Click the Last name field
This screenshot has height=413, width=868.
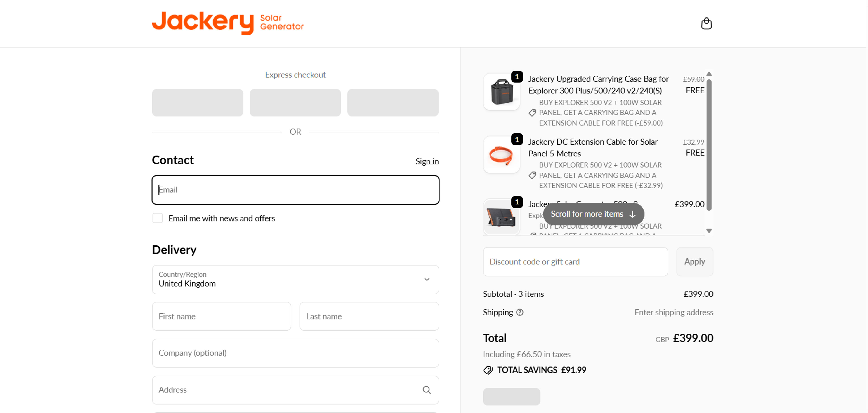tap(369, 316)
